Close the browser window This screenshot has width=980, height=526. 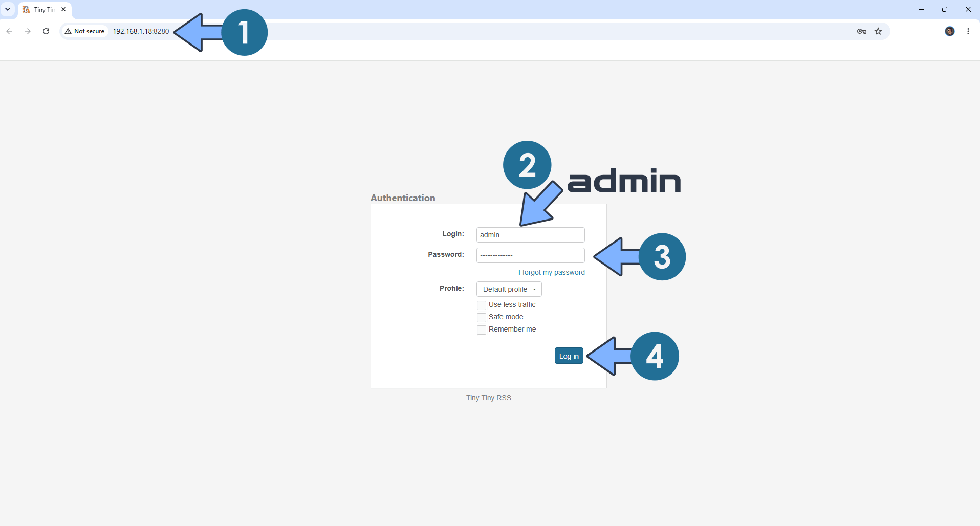pyautogui.click(x=968, y=9)
